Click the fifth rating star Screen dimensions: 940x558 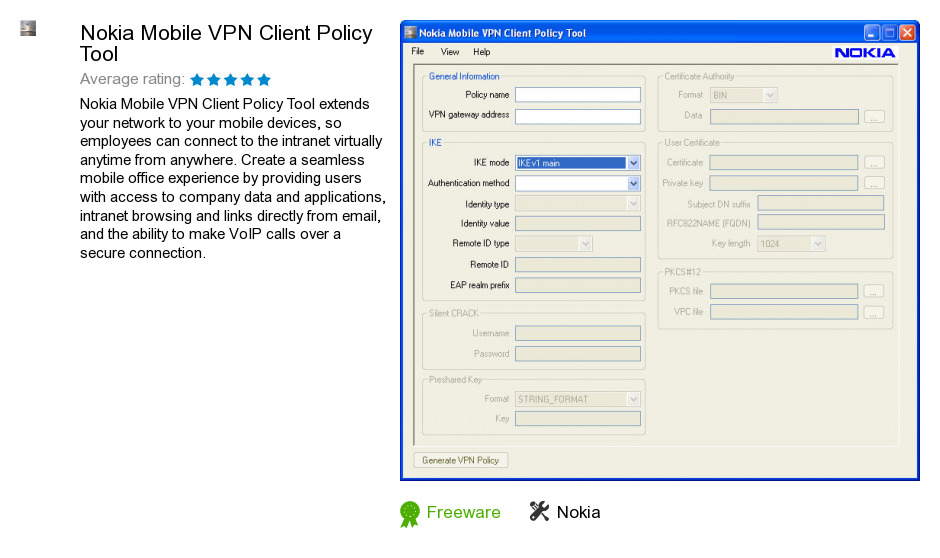pyautogui.click(x=264, y=79)
